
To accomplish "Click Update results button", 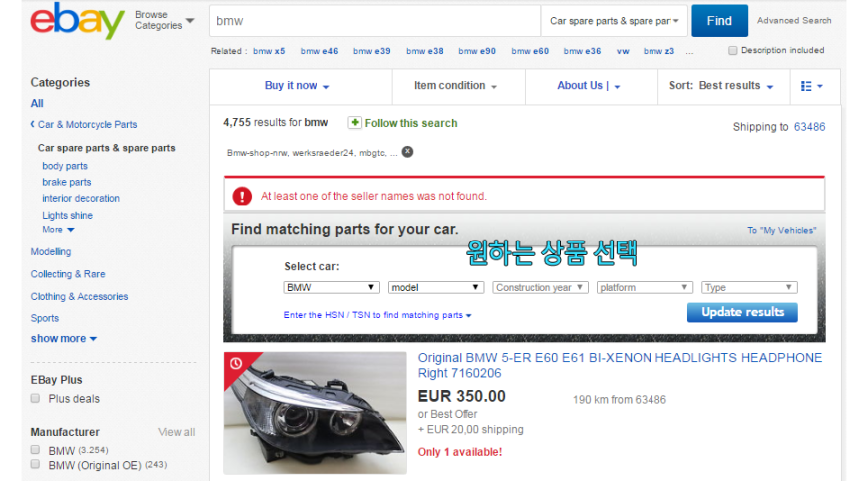I will click(x=742, y=312).
